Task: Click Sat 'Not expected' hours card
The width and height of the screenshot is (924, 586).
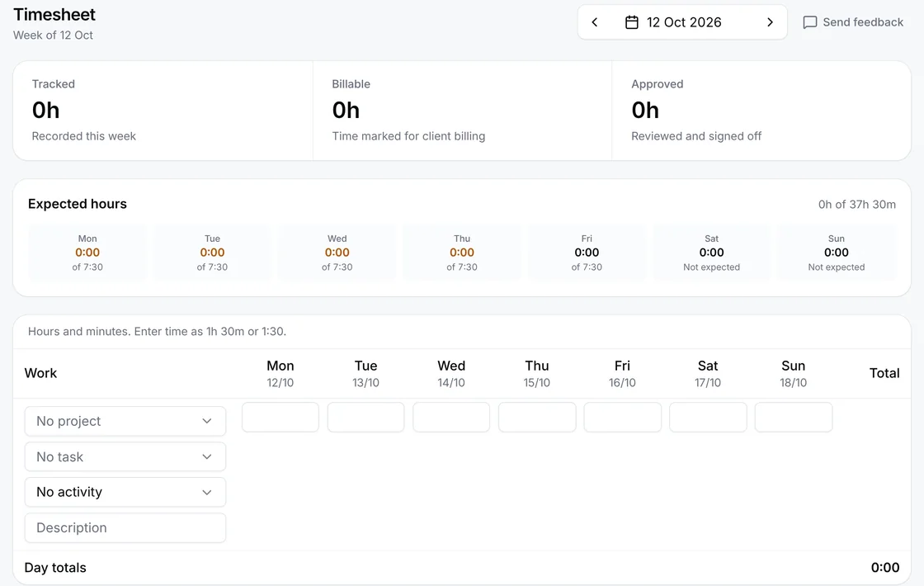Action: (712, 253)
